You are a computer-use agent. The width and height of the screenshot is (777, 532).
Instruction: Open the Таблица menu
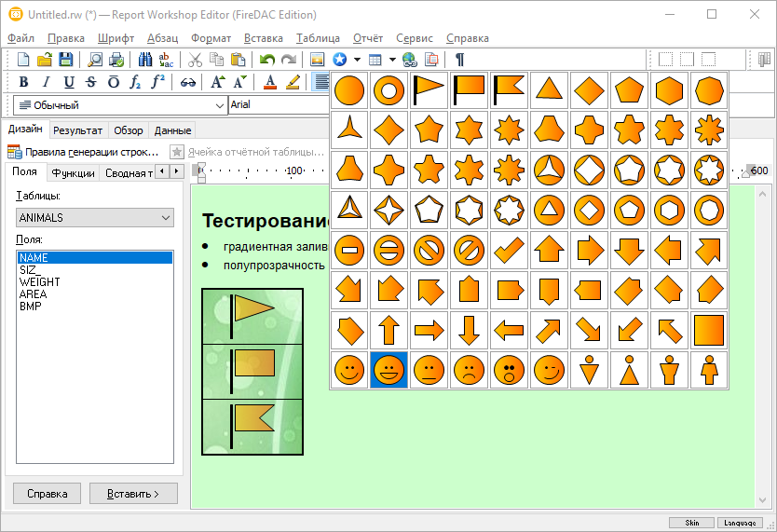click(x=318, y=38)
